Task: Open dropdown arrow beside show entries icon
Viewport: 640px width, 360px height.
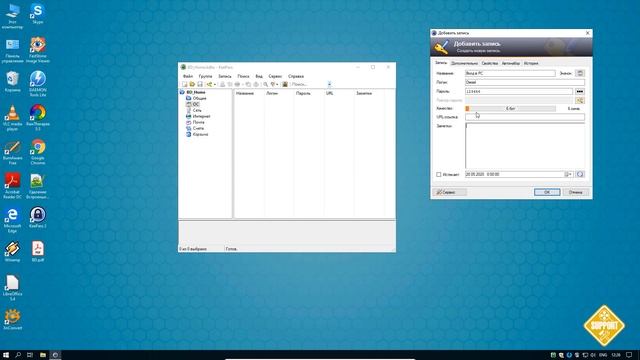Action: (277, 84)
